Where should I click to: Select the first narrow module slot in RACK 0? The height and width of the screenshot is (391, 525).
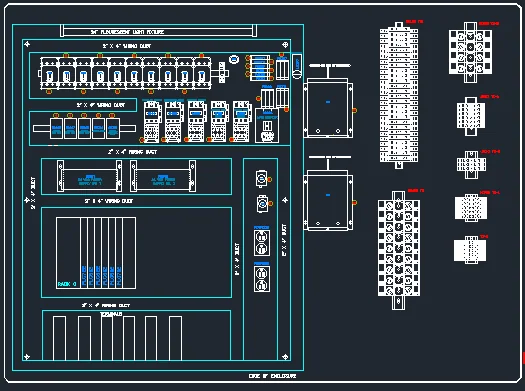[84, 253]
